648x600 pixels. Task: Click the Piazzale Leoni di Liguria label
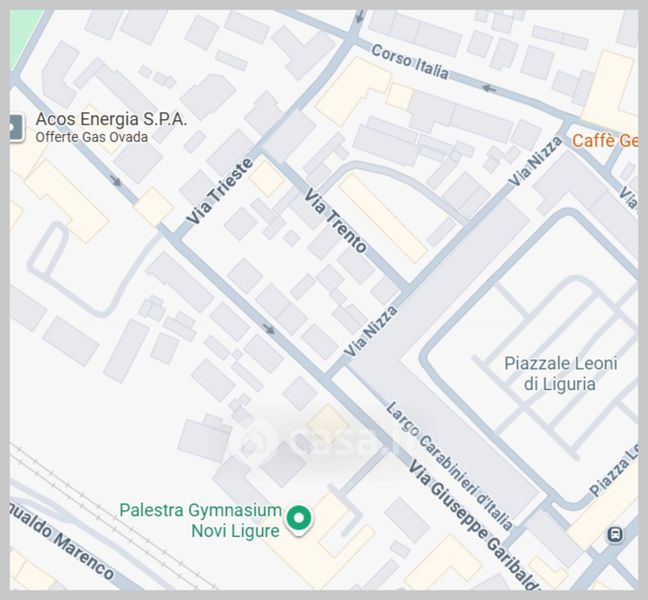pyautogui.click(x=561, y=374)
